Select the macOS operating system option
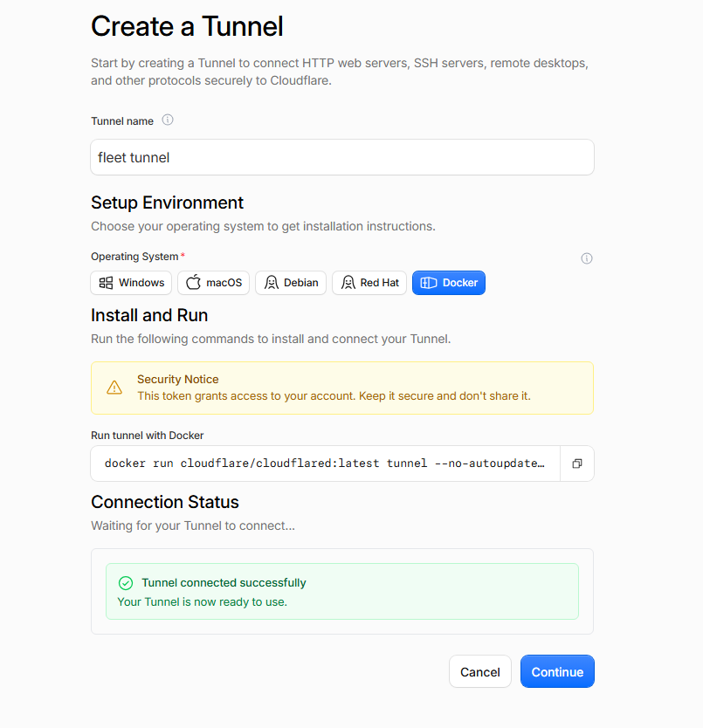 click(213, 283)
